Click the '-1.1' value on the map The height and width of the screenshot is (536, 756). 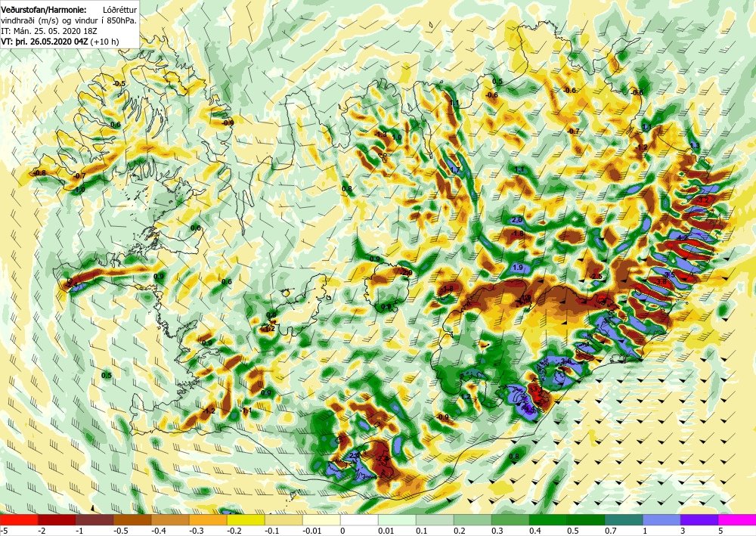(x=246, y=411)
